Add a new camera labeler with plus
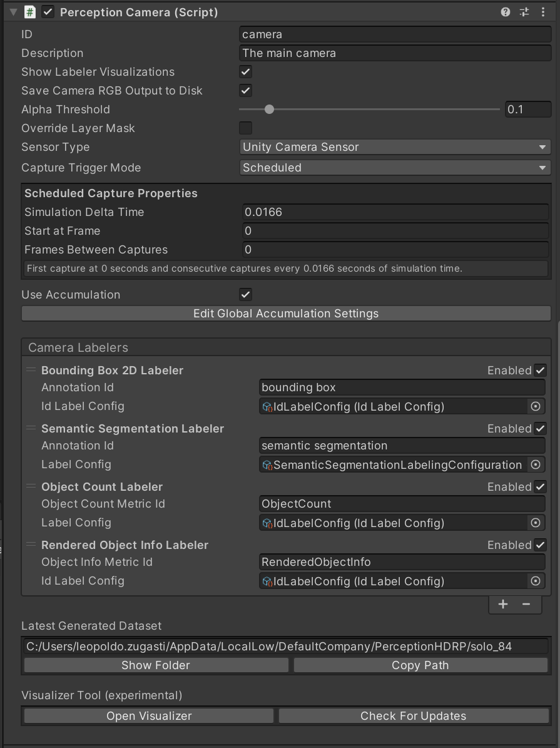This screenshot has height=748, width=560. [503, 604]
